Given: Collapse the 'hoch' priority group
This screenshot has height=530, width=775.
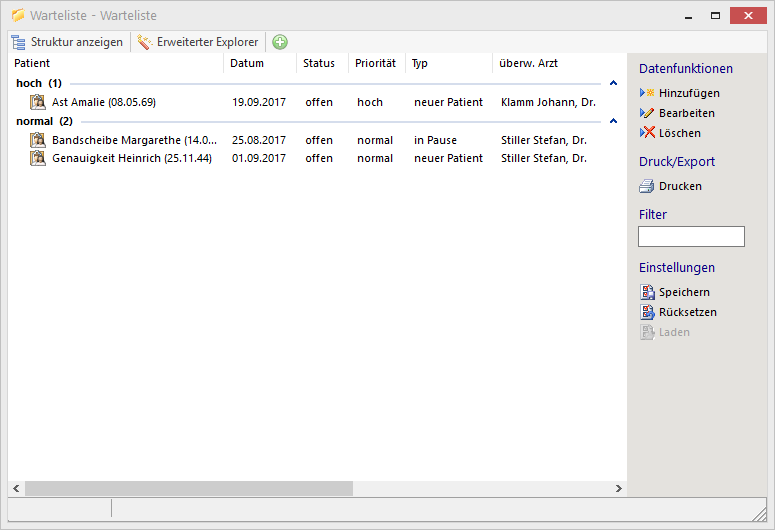Looking at the screenshot, I should coord(613,83).
